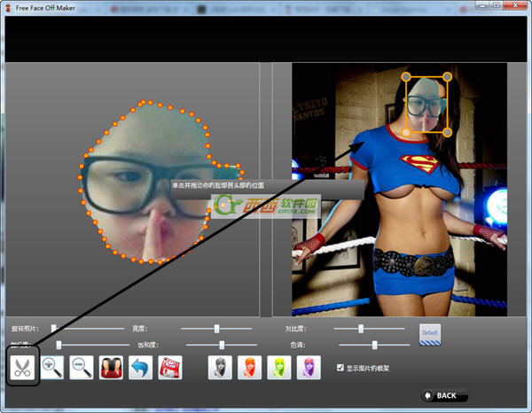Click the 饱和度 saturation slider handle
This screenshot has height=413, width=532.
(222, 345)
